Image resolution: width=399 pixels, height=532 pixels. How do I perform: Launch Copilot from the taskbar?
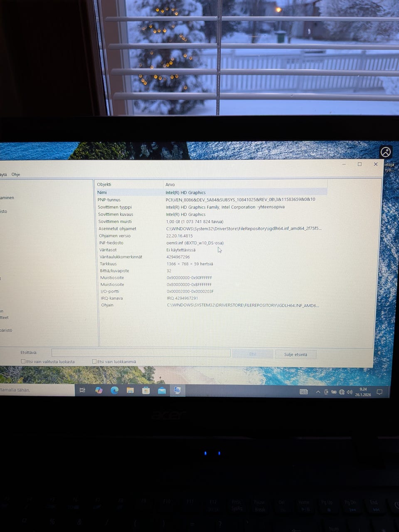[x=99, y=390]
